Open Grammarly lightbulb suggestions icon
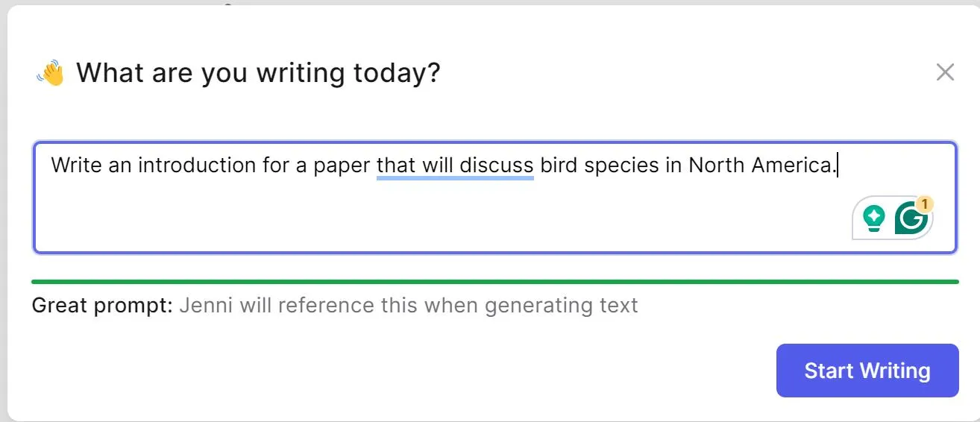This screenshot has width=980, height=422. (x=873, y=218)
